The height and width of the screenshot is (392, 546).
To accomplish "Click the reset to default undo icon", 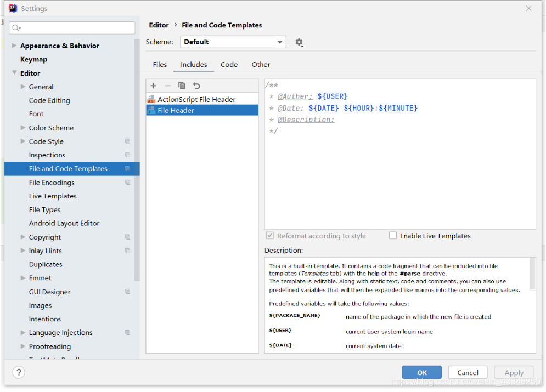I will tap(197, 86).
